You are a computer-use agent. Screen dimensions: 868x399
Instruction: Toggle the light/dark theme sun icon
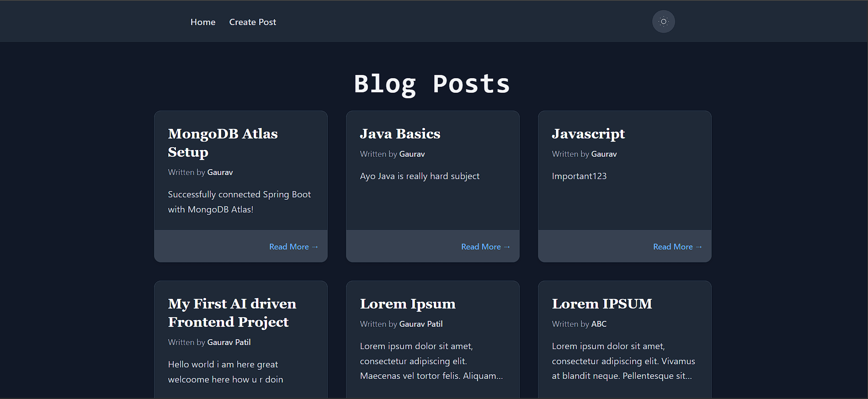[x=663, y=21]
